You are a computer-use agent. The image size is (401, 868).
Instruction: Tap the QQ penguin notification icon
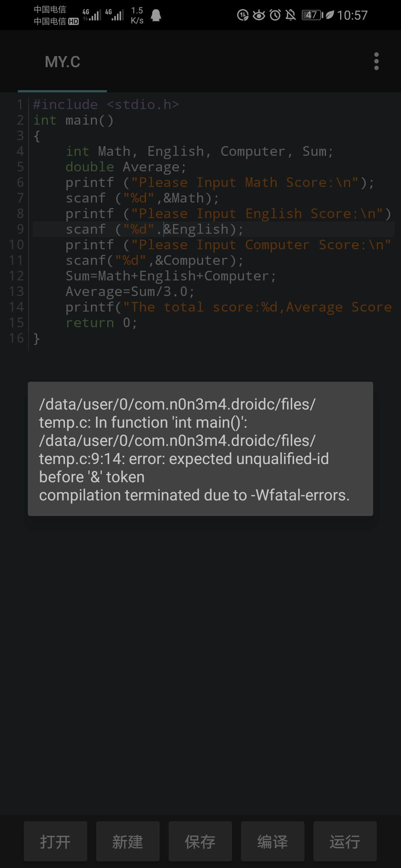(156, 15)
